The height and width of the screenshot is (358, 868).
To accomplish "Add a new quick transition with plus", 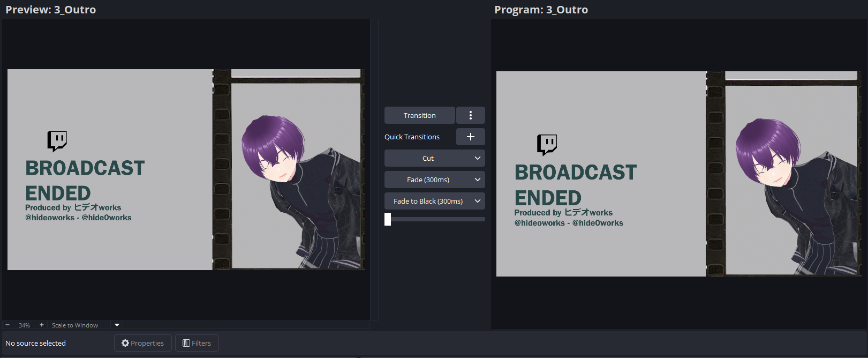I will click(x=471, y=137).
